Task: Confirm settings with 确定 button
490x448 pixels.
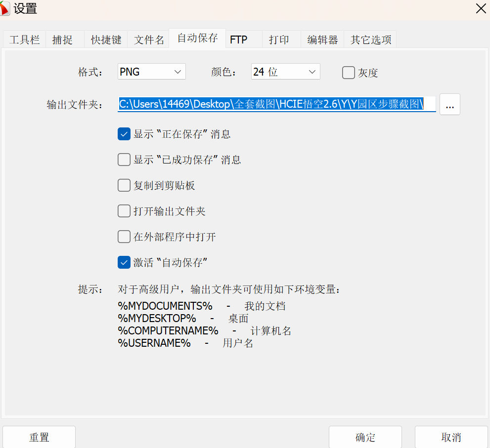Action: [x=365, y=437]
